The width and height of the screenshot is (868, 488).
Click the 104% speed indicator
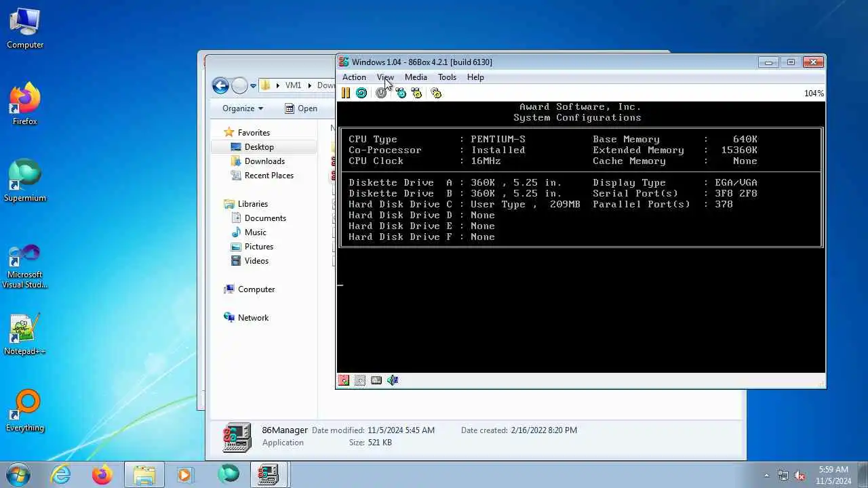point(814,94)
